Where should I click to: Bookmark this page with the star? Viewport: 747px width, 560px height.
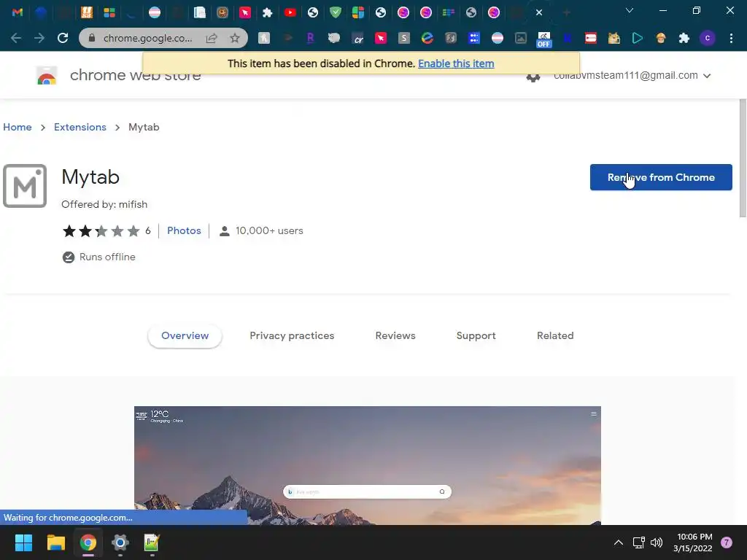(x=235, y=38)
